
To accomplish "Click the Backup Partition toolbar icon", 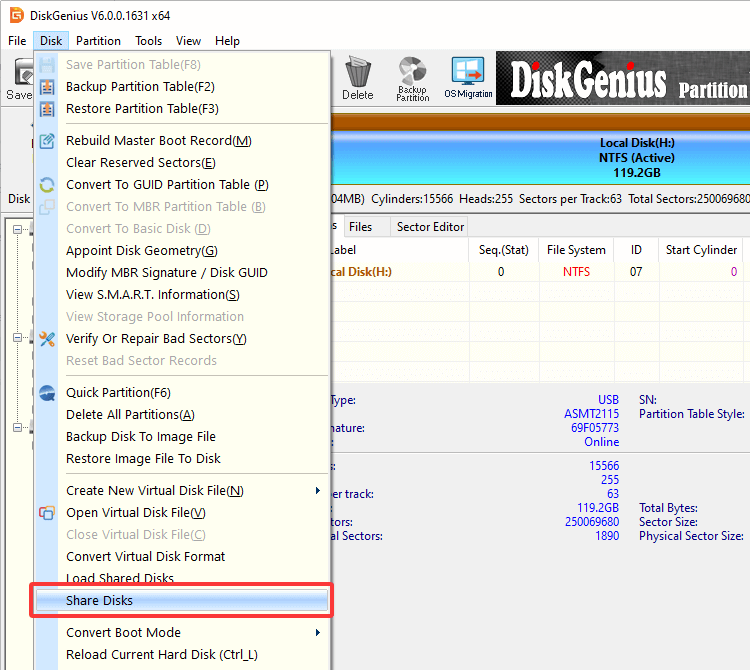I will click(x=412, y=78).
